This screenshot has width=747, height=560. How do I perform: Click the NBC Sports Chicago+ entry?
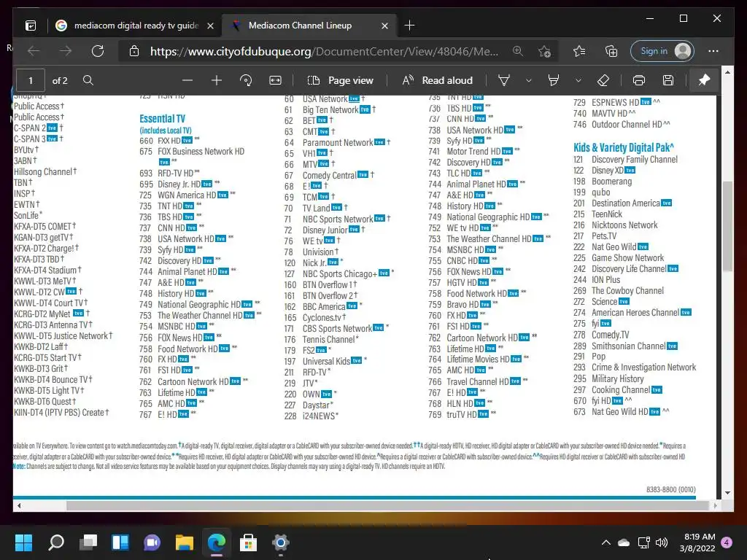(x=338, y=274)
